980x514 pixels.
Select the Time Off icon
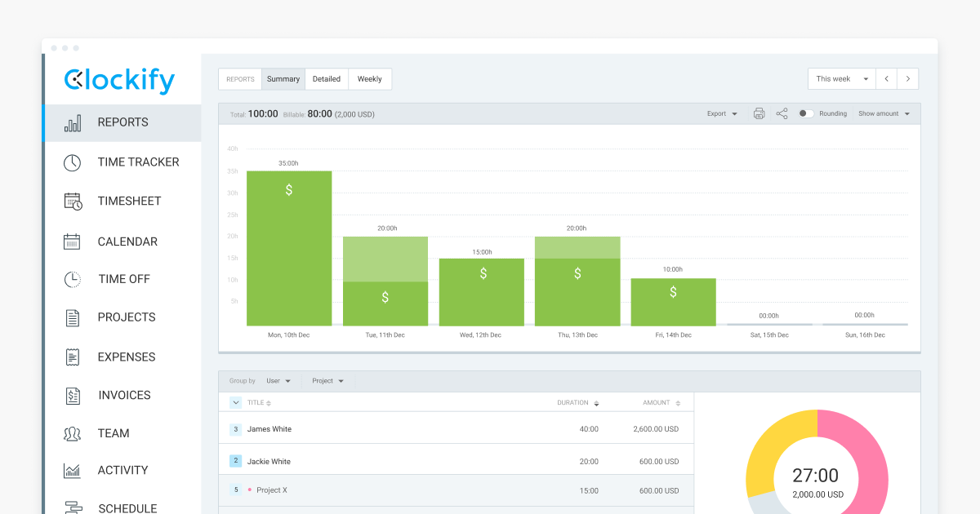click(72, 279)
